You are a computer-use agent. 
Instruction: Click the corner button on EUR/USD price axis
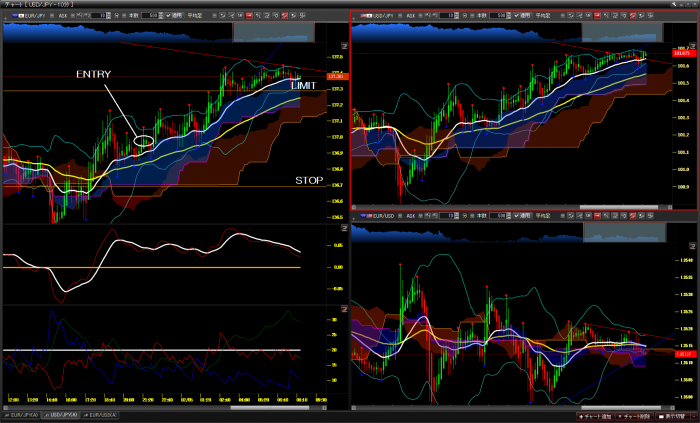692,246
